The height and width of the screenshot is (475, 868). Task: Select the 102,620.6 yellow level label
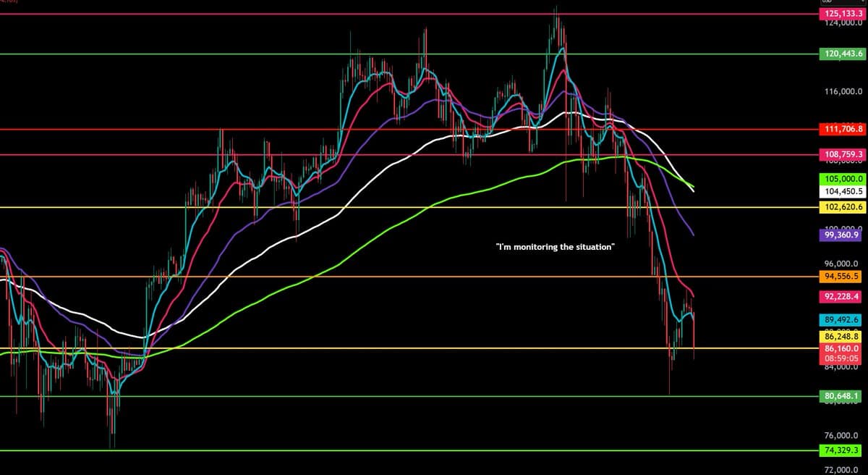(x=841, y=207)
